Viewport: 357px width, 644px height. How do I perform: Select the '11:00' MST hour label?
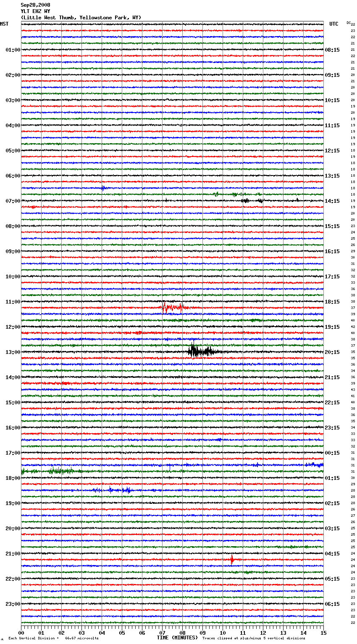13,302
